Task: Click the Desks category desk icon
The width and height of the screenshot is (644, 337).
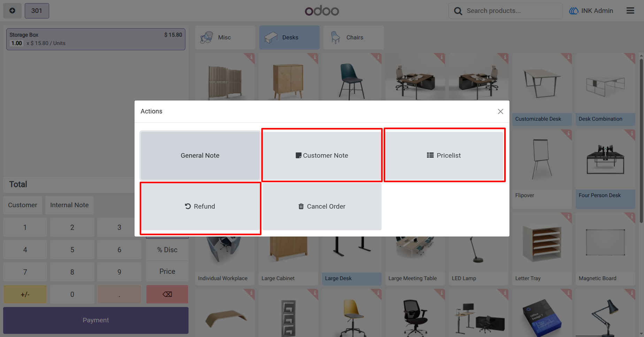Action: (271, 37)
